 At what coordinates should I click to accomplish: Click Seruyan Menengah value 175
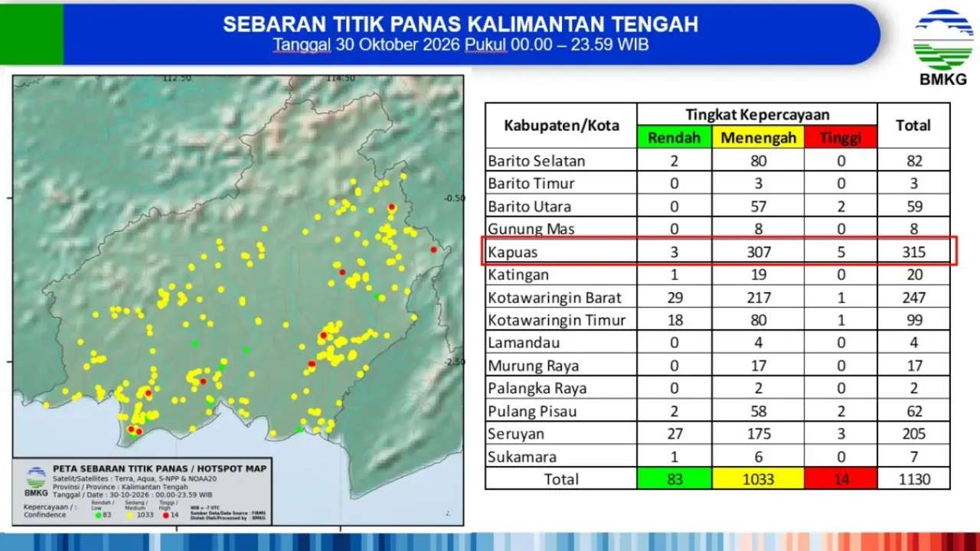pos(758,434)
